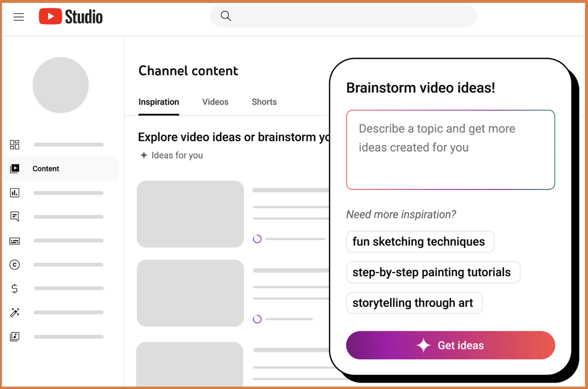Click the YouTube Studio logo
The image size is (588, 389).
pyautogui.click(x=71, y=17)
